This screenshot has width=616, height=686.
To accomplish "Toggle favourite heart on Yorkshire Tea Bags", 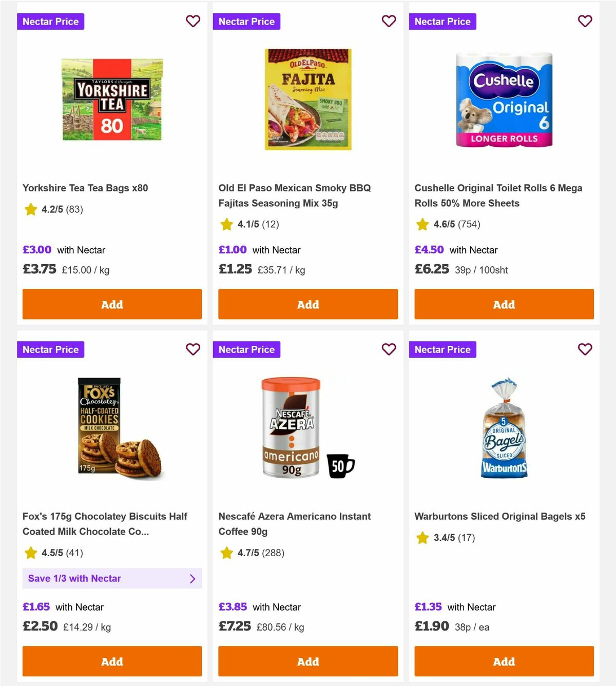I will point(193,21).
